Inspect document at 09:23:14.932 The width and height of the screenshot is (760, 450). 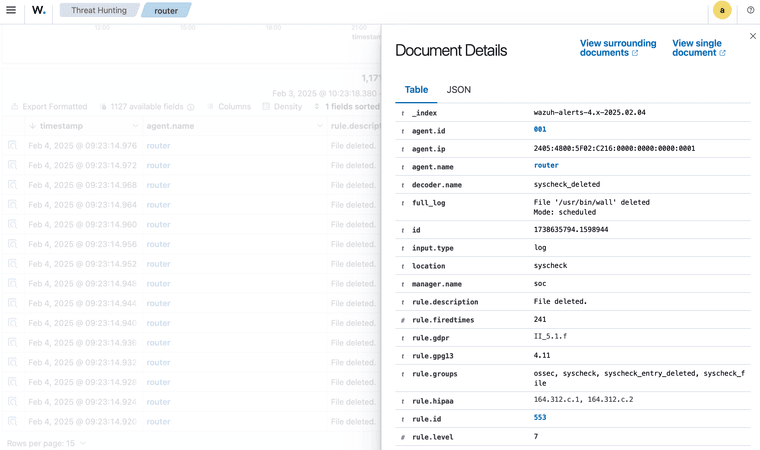point(13,363)
